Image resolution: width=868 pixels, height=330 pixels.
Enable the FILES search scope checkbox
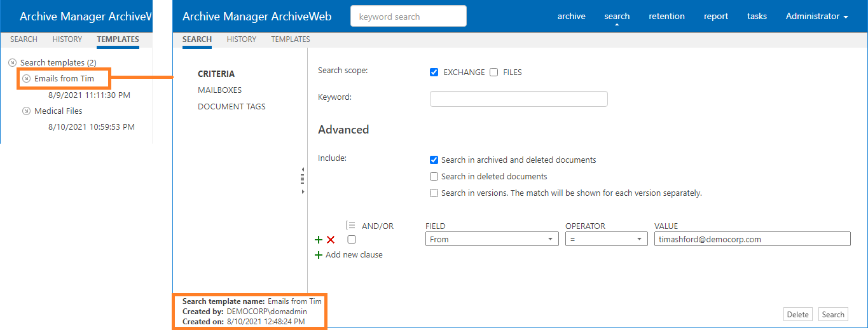coord(494,72)
